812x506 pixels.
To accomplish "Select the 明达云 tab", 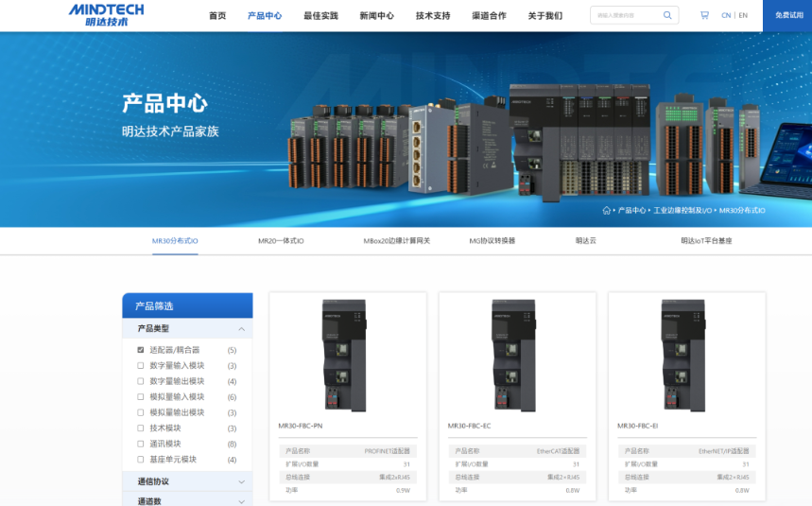I will pos(586,241).
